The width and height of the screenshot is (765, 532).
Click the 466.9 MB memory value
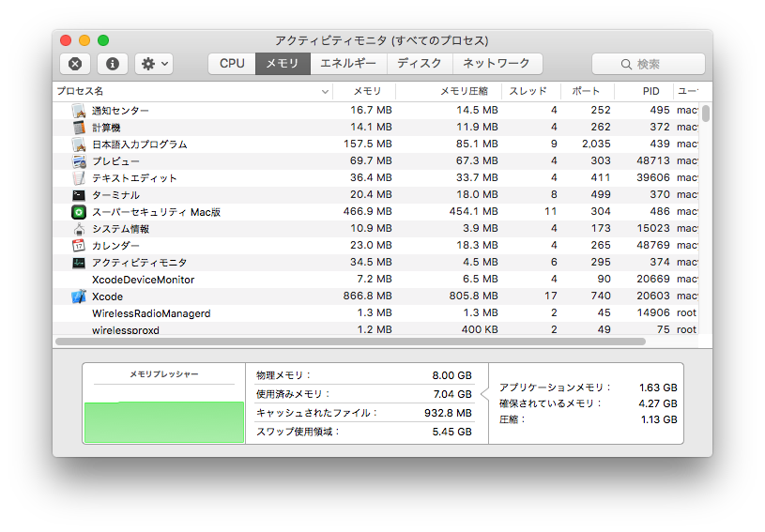click(x=367, y=212)
